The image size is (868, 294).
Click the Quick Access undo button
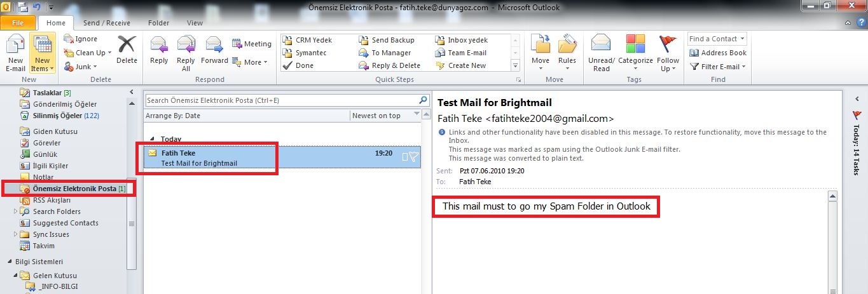pos(38,8)
